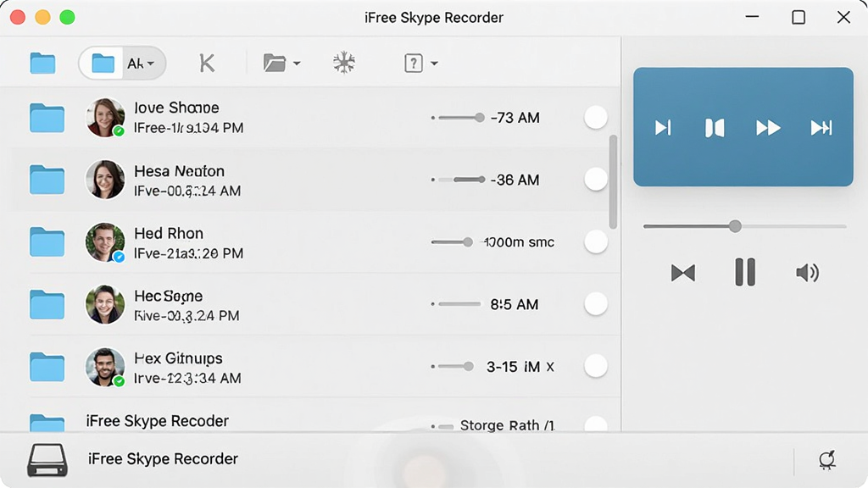Click the speaker volume icon
868x488 pixels.
(x=807, y=273)
